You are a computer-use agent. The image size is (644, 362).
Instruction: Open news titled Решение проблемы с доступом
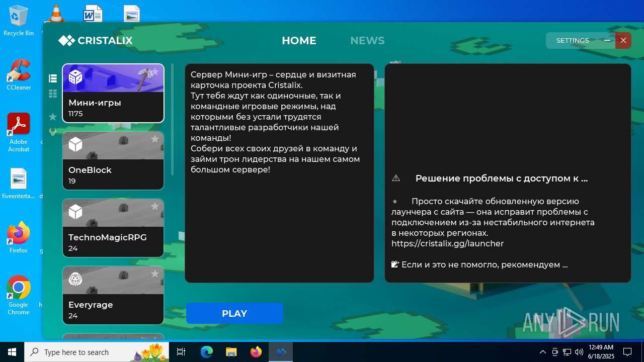[x=501, y=178]
